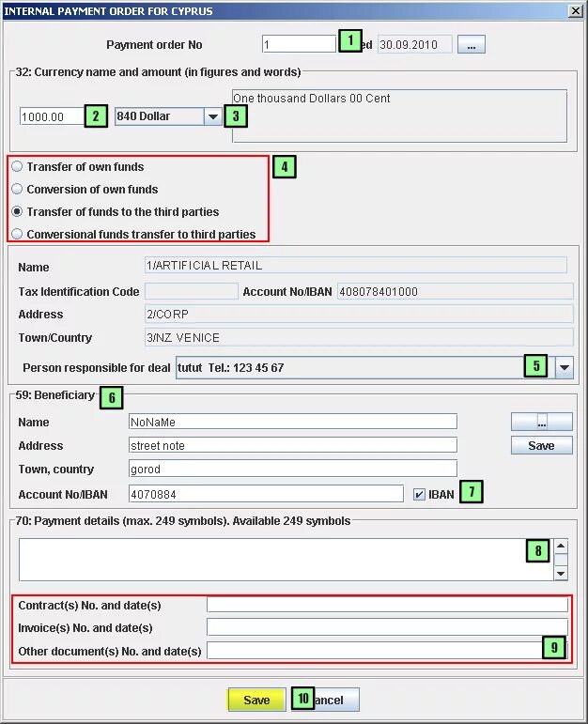Screen dimensions: 588x724
Task: Click payer Account No/IBAN field 408078401000
Action: coord(455,291)
